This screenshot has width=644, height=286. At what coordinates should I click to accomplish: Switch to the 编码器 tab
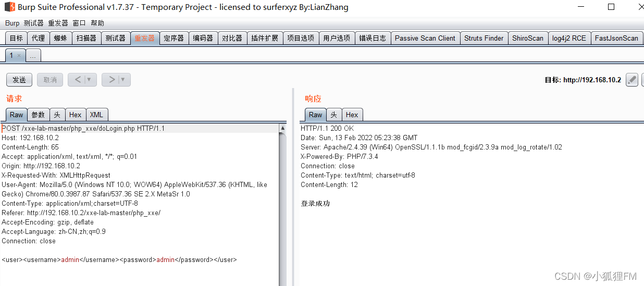pos(203,38)
